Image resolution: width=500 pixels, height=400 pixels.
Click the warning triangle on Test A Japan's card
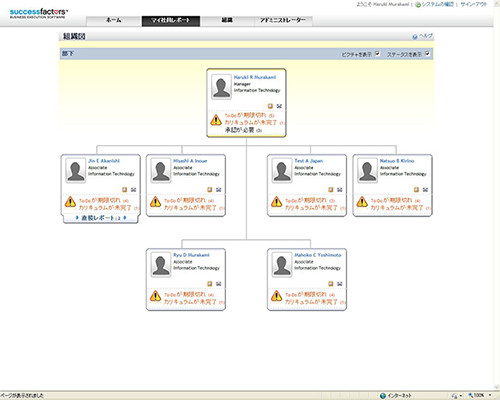[x=276, y=202]
